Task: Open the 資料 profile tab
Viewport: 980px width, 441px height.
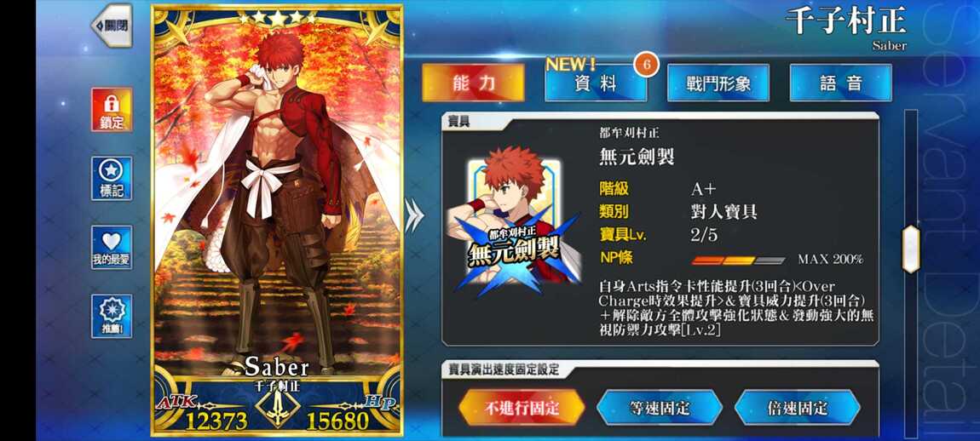Action: coord(596,83)
